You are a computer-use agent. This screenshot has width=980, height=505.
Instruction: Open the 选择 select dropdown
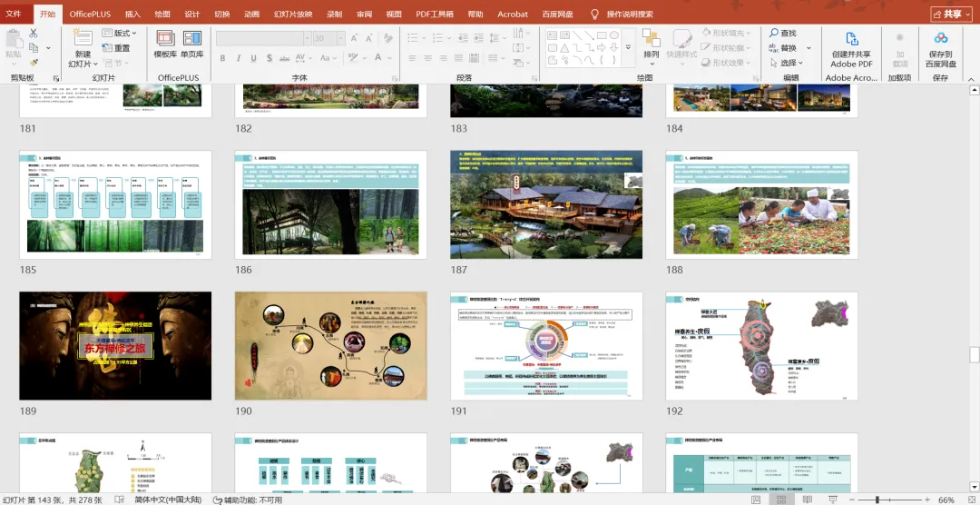tap(786, 63)
